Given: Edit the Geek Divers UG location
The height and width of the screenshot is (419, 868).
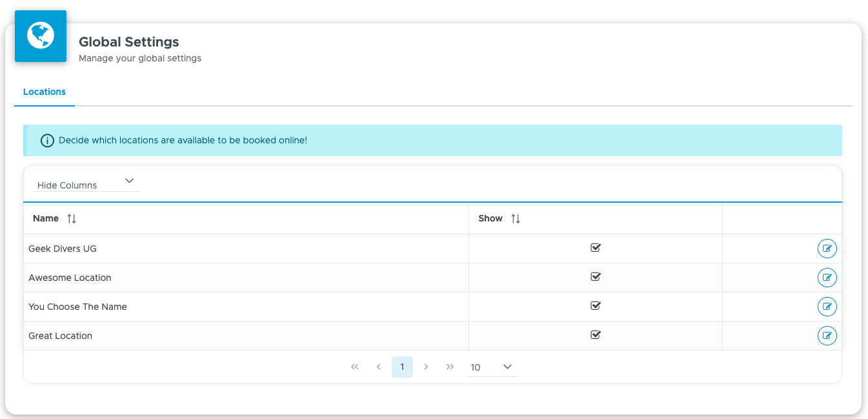Looking at the screenshot, I should tap(827, 249).
